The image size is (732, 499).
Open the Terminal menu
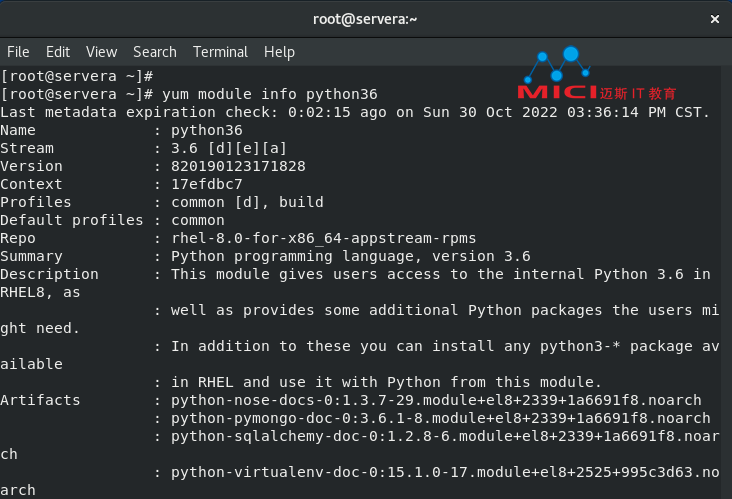(220, 52)
